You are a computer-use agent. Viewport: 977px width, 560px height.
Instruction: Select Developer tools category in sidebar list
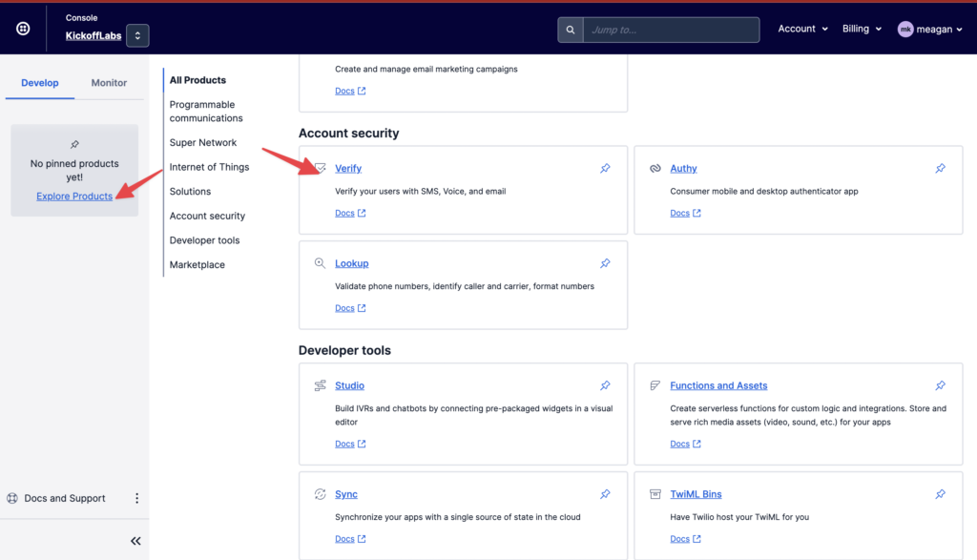[204, 240]
